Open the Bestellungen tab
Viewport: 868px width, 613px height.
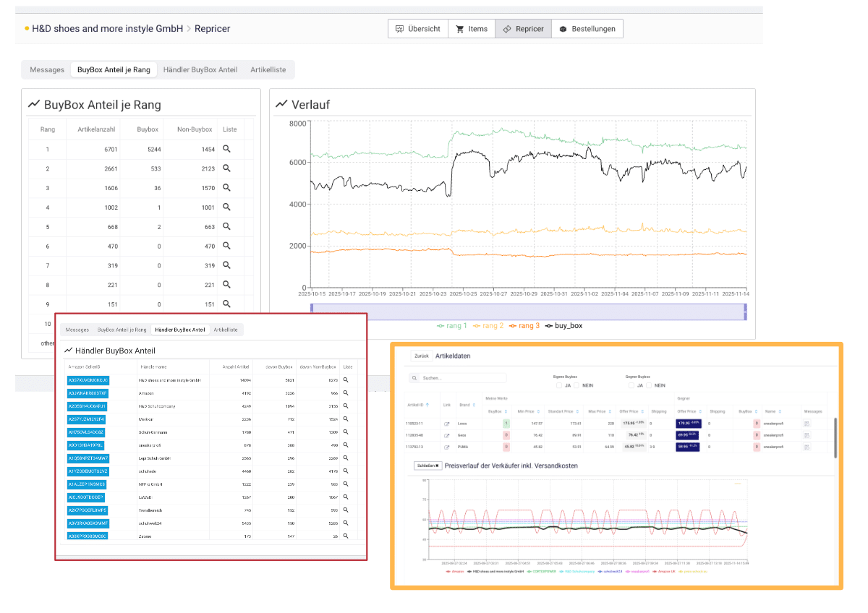(x=587, y=29)
